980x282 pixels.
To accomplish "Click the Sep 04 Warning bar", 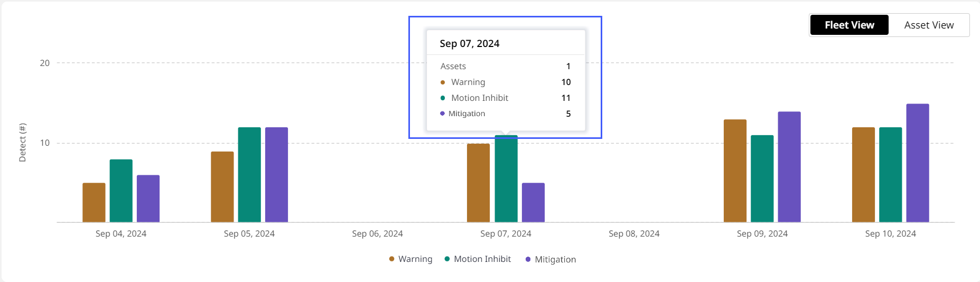I will (x=94, y=202).
